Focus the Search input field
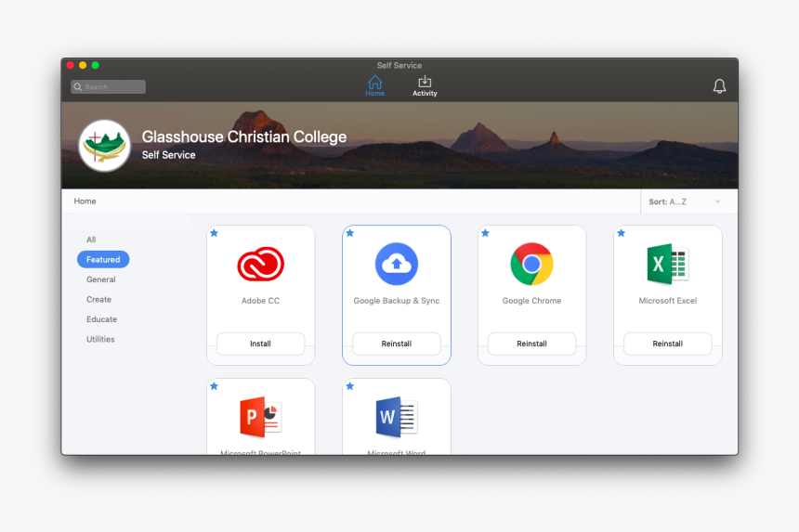Viewport: 799px width, 532px height. (x=108, y=87)
